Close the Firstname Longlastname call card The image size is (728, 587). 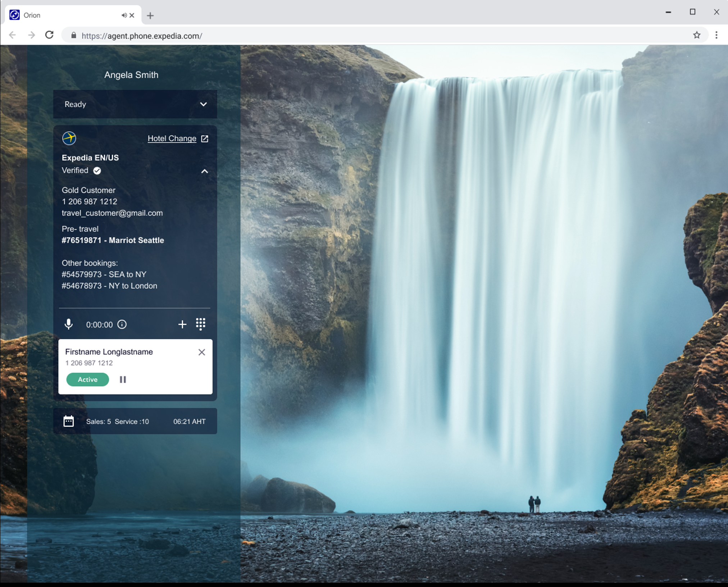(201, 352)
